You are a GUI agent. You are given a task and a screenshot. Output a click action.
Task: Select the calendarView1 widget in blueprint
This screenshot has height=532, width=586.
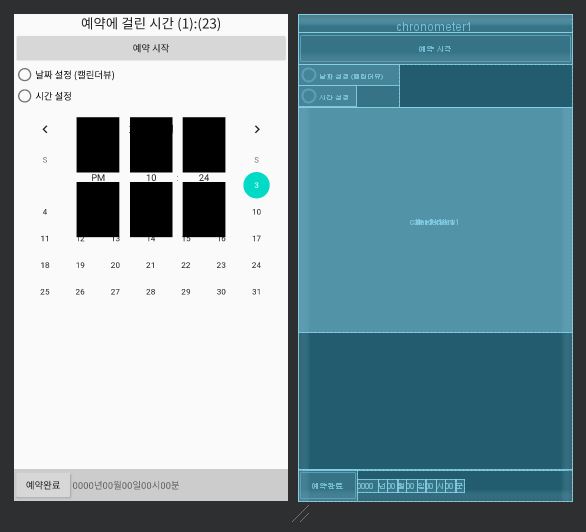click(435, 220)
